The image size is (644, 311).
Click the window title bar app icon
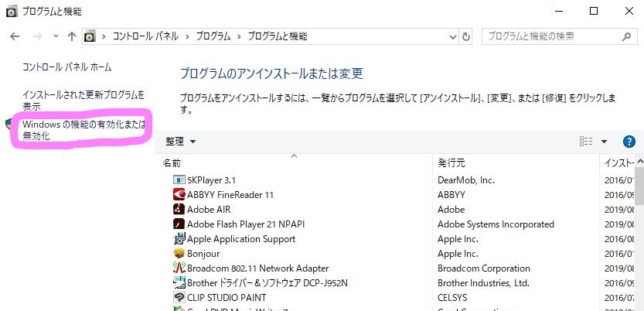coord(12,11)
